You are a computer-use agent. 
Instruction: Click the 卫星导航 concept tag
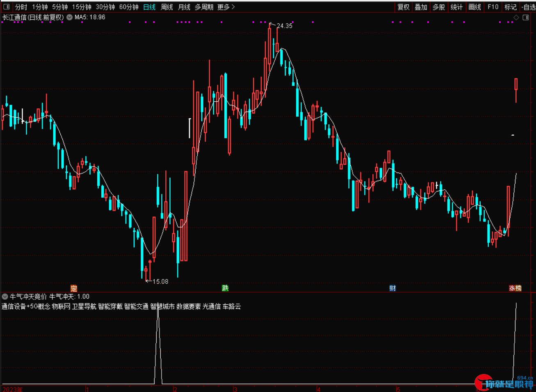click(84, 306)
